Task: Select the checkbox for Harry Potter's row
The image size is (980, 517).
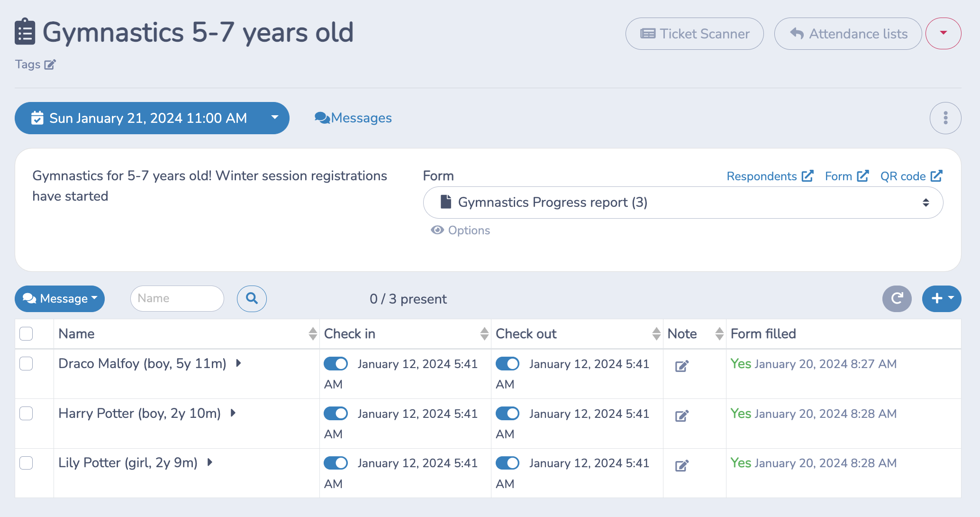Action: 27,413
